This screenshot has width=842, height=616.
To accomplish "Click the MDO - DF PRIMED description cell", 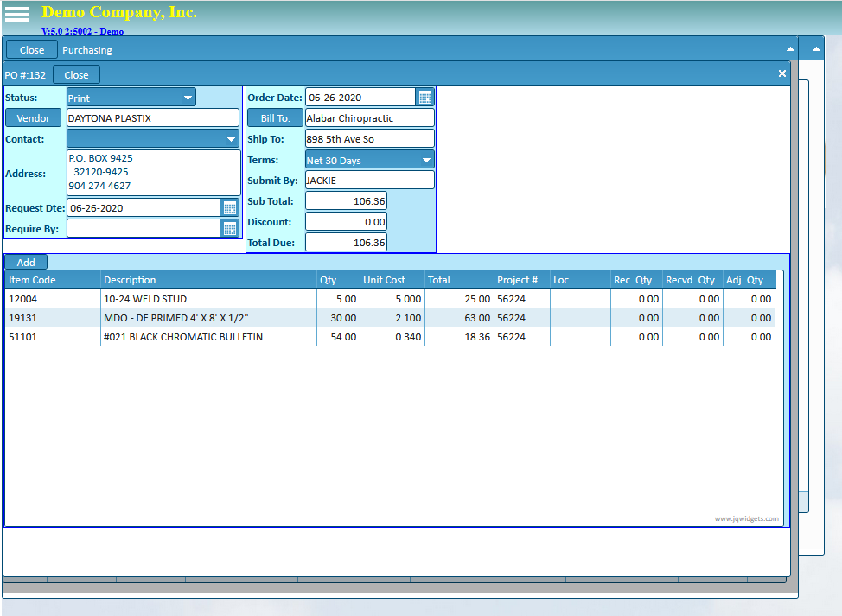I will coord(208,318).
